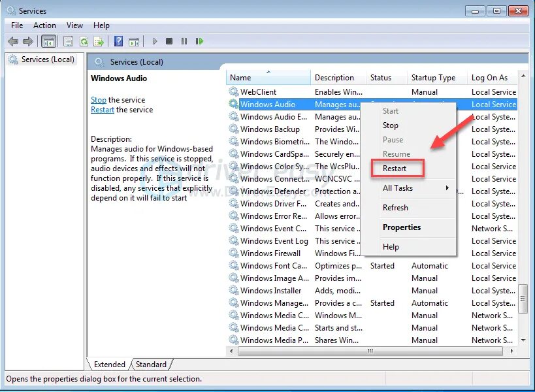535x392 pixels.
Task: Choose Help in the context menu
Action: coord(409,247)
